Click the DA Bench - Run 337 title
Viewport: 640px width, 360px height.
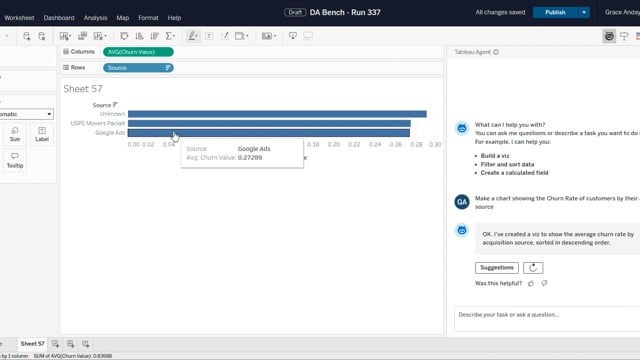coord(345,12)
